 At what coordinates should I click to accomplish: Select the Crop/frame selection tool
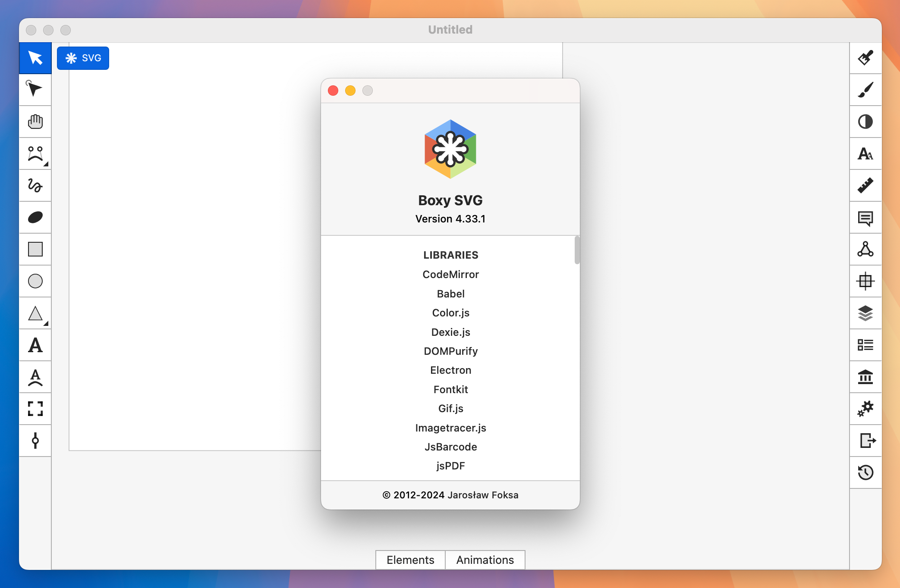click(x=35, y=408)
